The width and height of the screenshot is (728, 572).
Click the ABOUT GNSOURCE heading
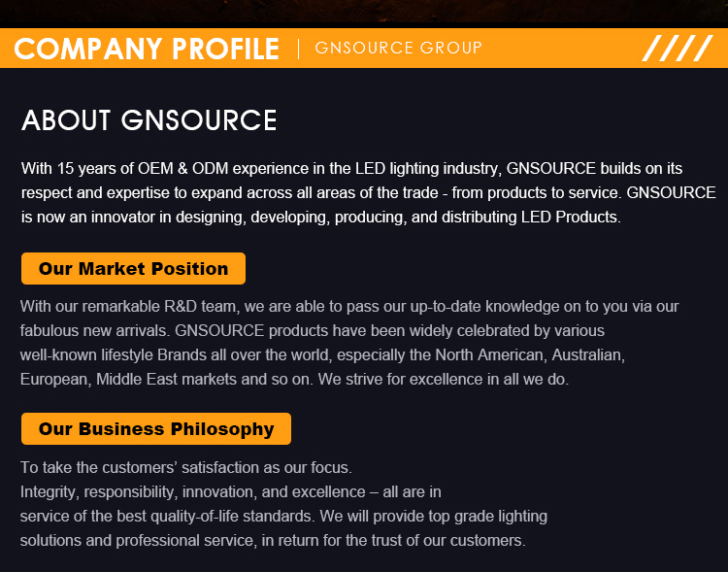tap(149, 120)
